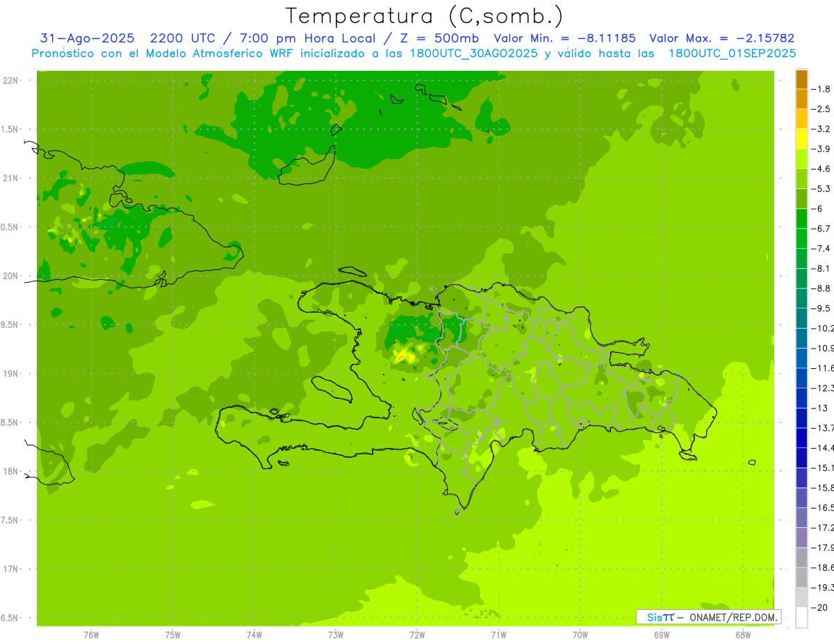
Task: Click the 'Valor Max. = -2.15782' readout
Action: tap(722, 38)
